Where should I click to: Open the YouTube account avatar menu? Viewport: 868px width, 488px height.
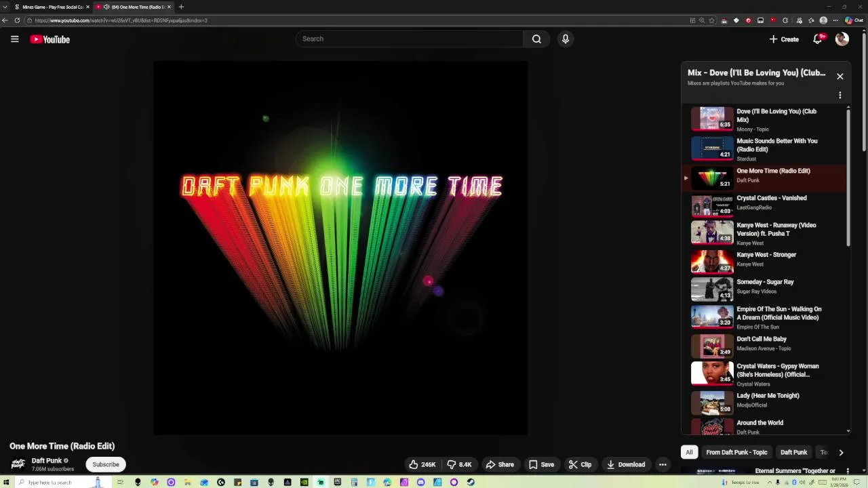click(842, 39)
